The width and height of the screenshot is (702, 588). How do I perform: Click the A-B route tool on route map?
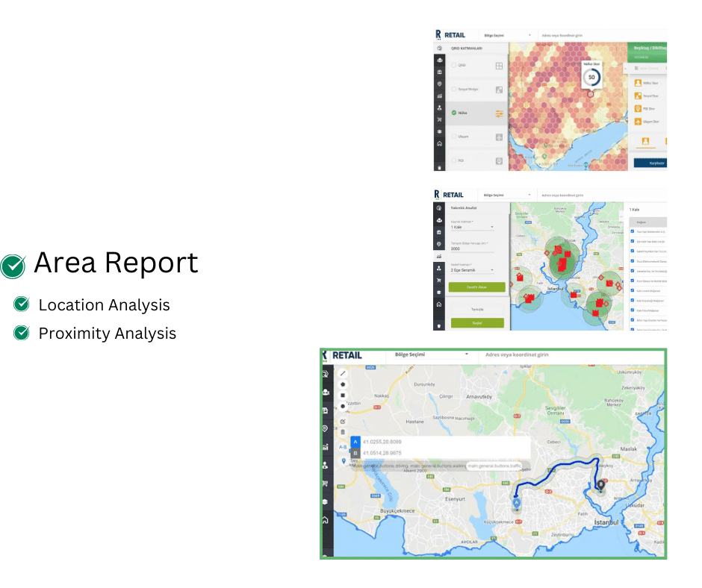pyautogui.click(x=343, y=447)
